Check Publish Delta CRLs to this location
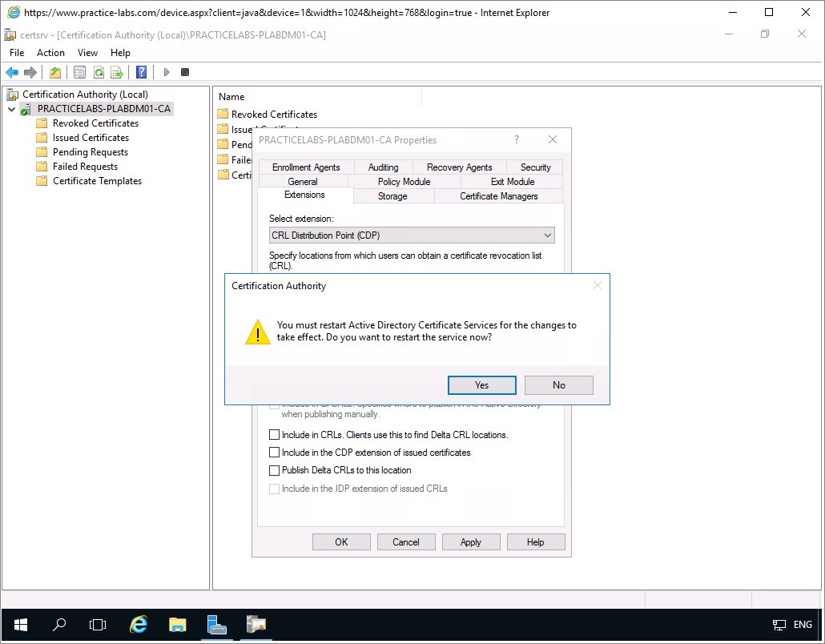 pyautogui.click(x=274, y=470)
